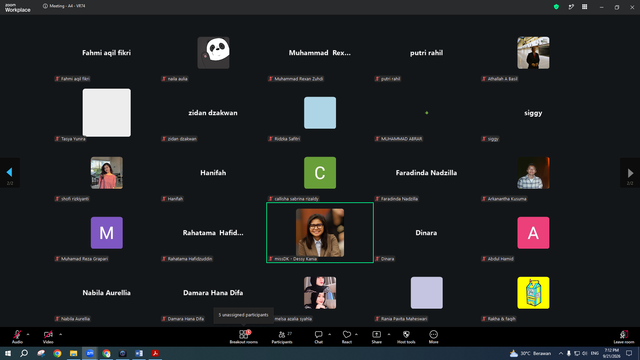This screenshot has width=640, height=360.
Task: Show hidden system tray icons arrow
Action: coord(561,353)
